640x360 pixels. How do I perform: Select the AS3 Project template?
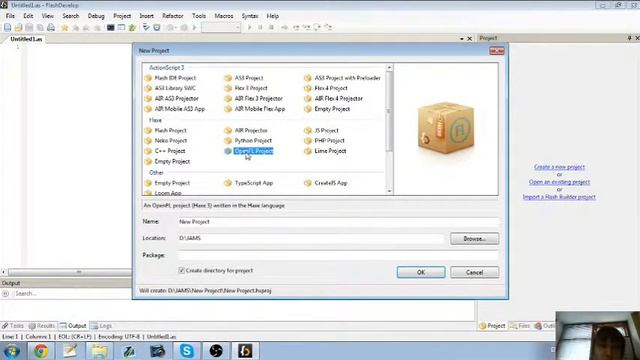[244, 78]
